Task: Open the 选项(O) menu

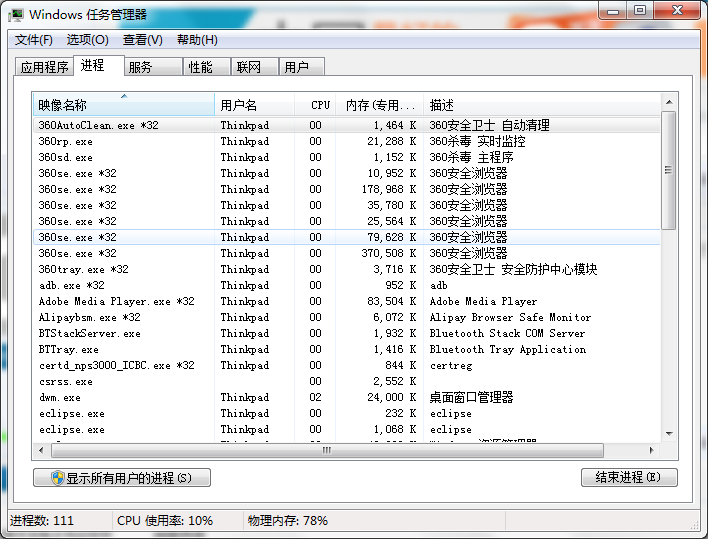Action: tap(88, 40)
